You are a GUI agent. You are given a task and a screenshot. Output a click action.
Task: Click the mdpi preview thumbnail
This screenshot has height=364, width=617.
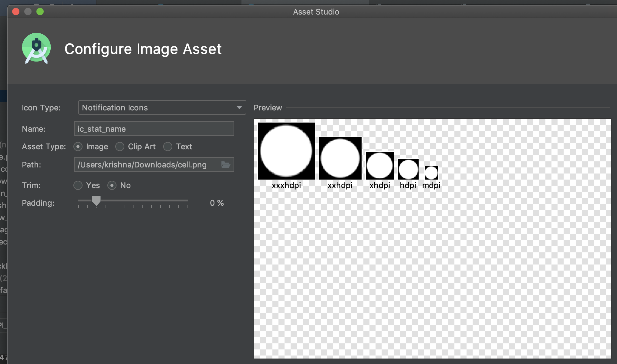431,173
